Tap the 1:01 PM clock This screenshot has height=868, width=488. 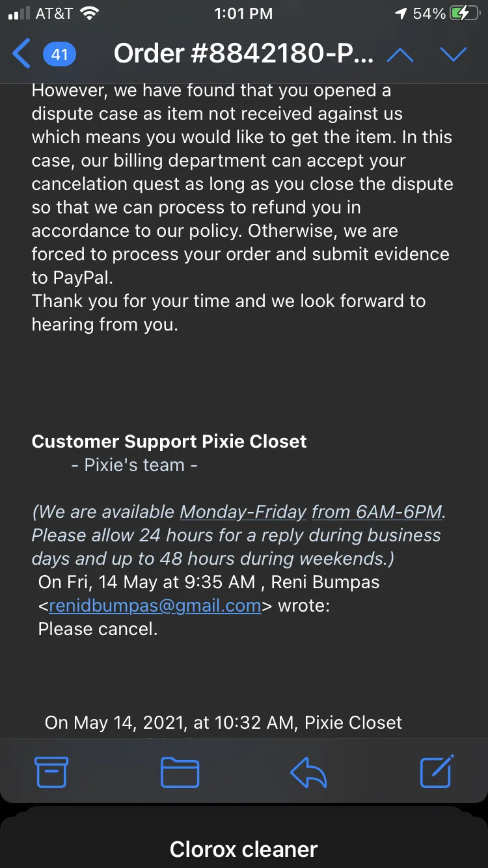pyautogui.click(x=243, y=14)
